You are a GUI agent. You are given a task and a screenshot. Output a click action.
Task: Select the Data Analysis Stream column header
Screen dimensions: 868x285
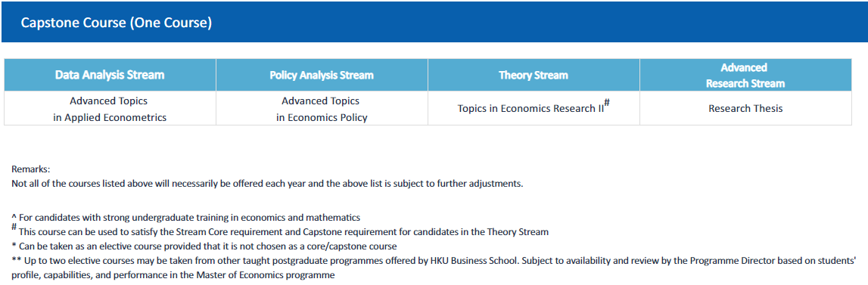pos(110,75)
